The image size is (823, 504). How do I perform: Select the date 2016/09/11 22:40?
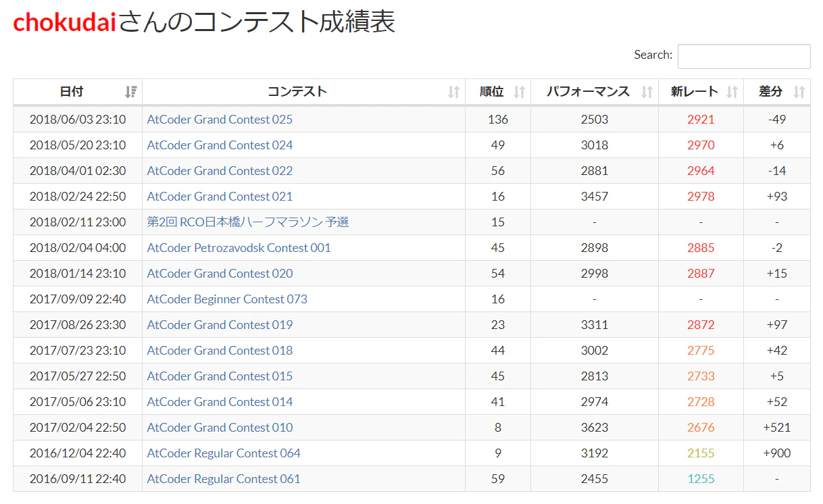78,479
